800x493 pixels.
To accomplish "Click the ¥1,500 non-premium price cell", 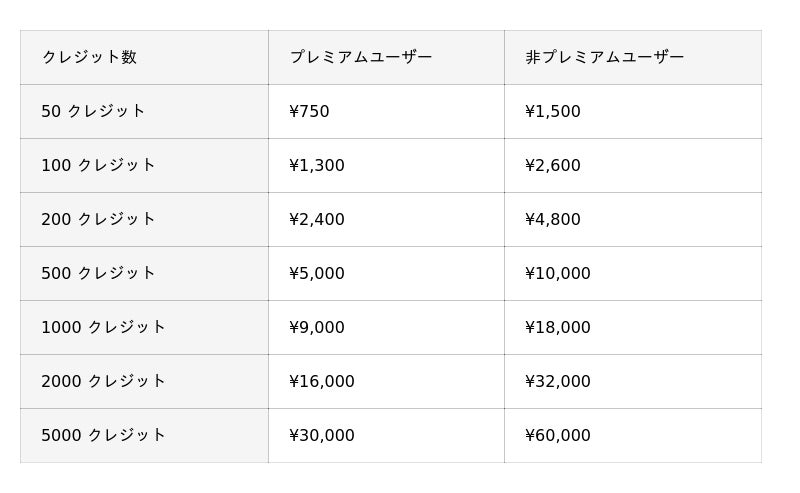I will click(x=553, y=111).
